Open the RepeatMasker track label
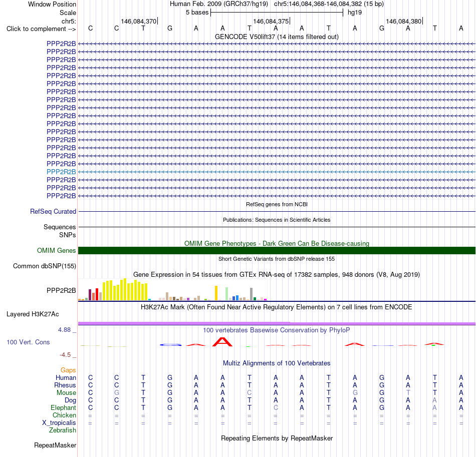 click(x=55, y=445)
